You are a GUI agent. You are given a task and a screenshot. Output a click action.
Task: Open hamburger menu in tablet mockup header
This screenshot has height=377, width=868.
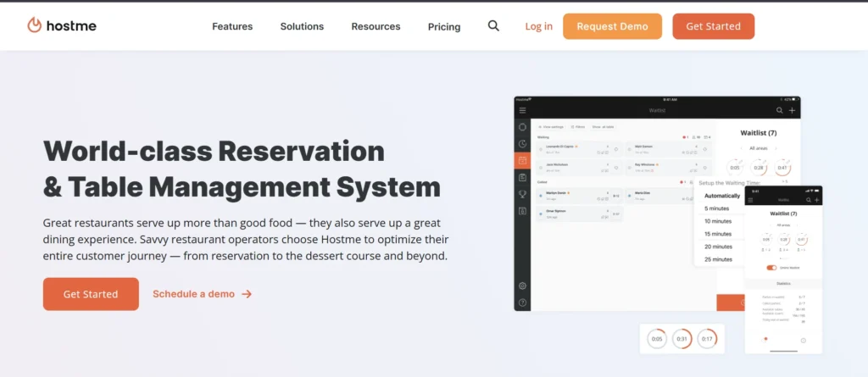tap(522, 111)
